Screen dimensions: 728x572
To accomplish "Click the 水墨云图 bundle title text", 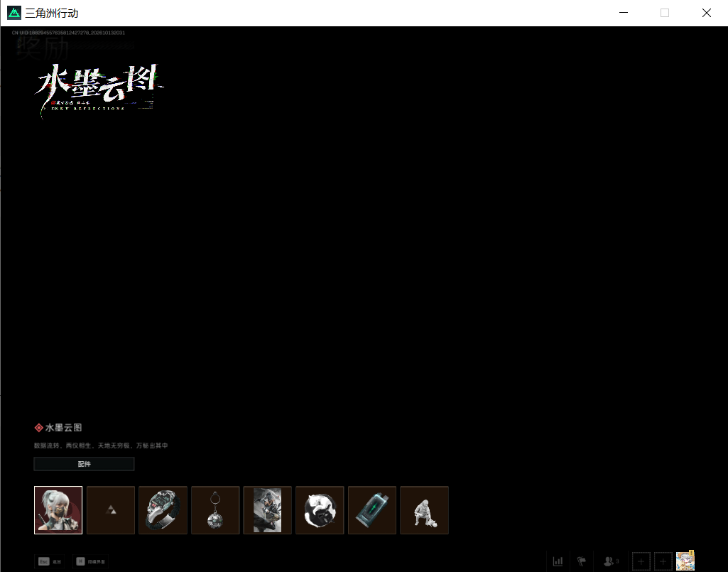I will (x=64, y=428).
